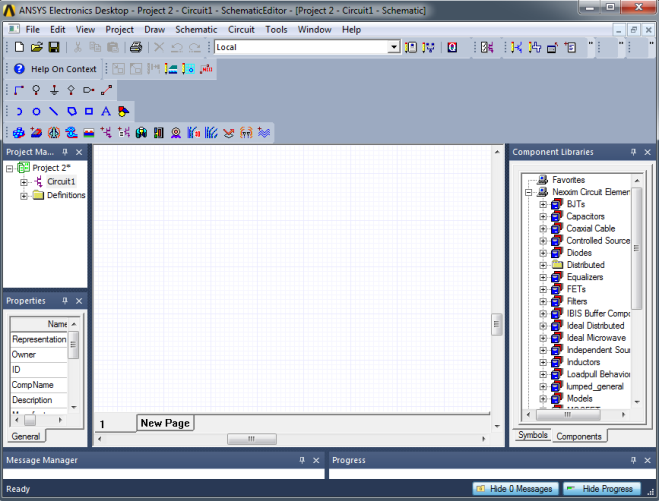Click the Print icon in toolbar
Viewport: 659px width, 501px height.
point(135,47)
